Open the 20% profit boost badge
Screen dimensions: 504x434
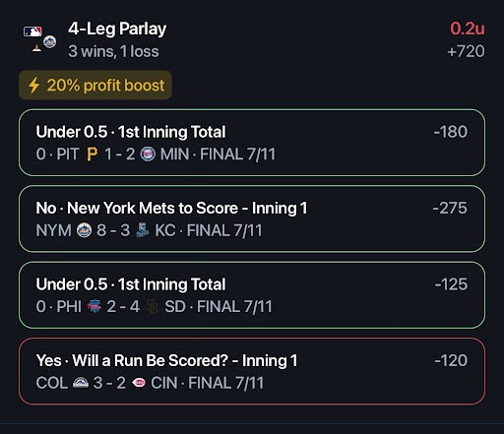pos(95,85)
